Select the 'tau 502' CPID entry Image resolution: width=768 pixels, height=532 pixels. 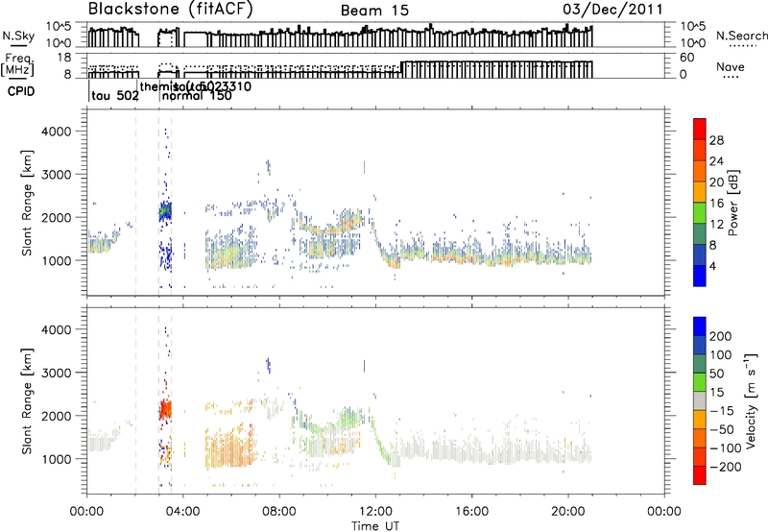pyautogui.click(x=115, y=96)
